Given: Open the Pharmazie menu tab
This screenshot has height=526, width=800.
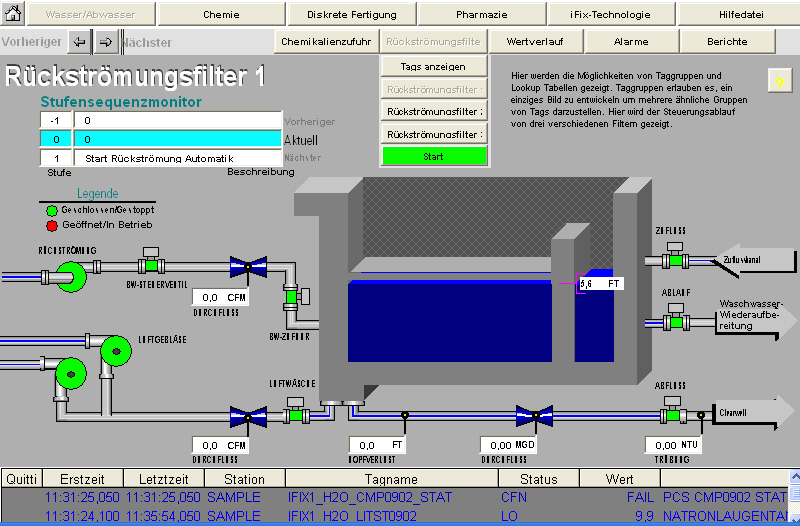Looking at the screenshot, I should point(481,15).
